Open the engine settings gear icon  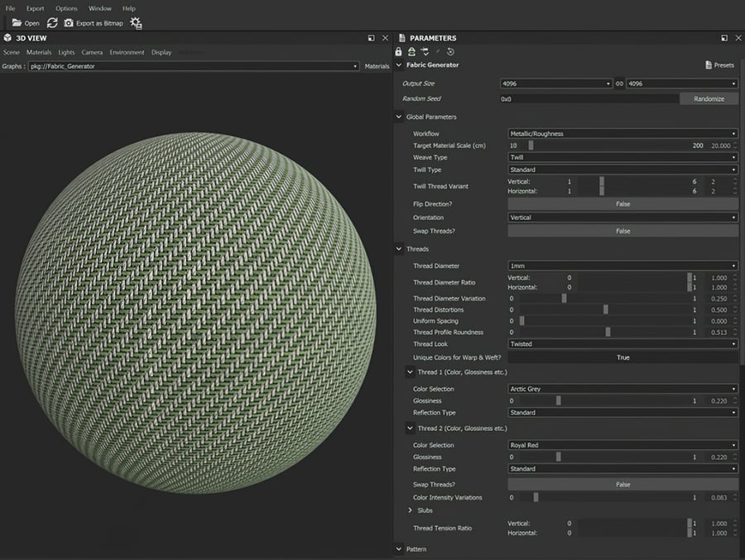pos(135,23)
